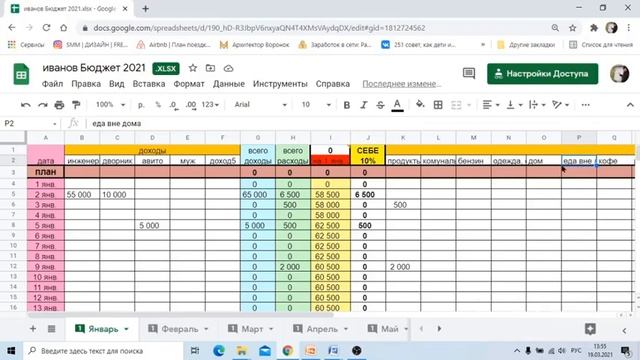Toggle strikethrough formatting

(x=380, y=105)
